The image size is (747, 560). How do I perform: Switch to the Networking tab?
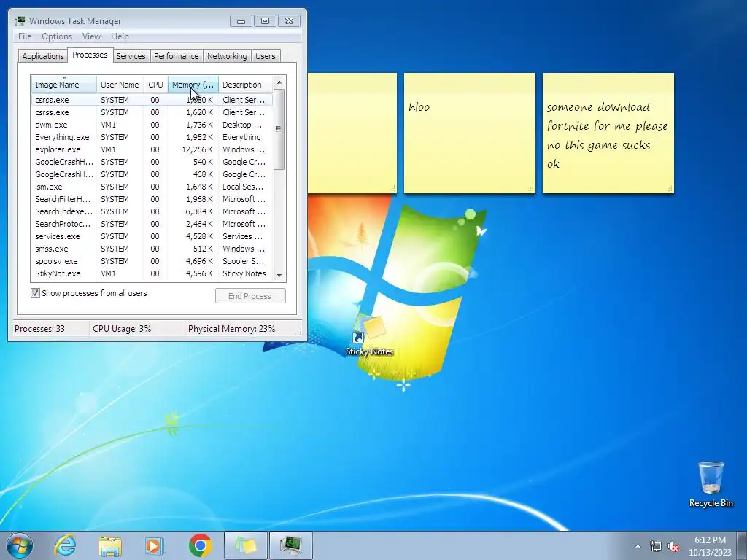click(227, 55)
